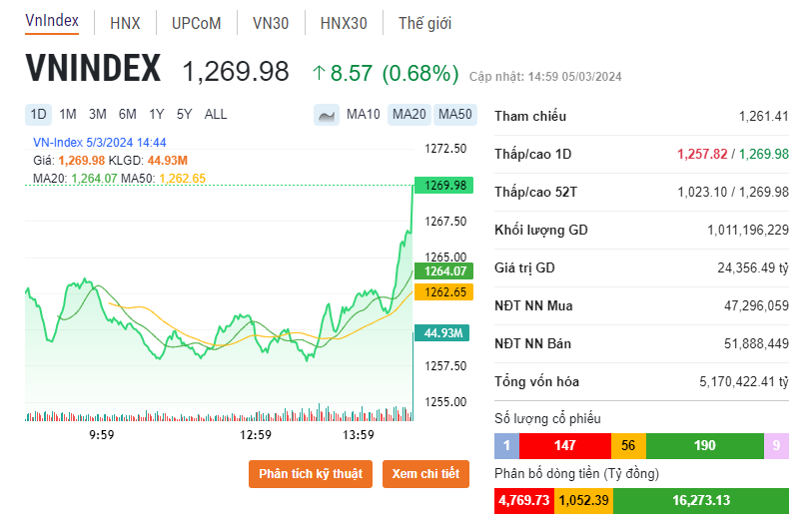Screen dimensions: 812x523
Task: Click the Phân bố dòng tiền (Tỷ đồng) label
Action: tap(576, 473)
